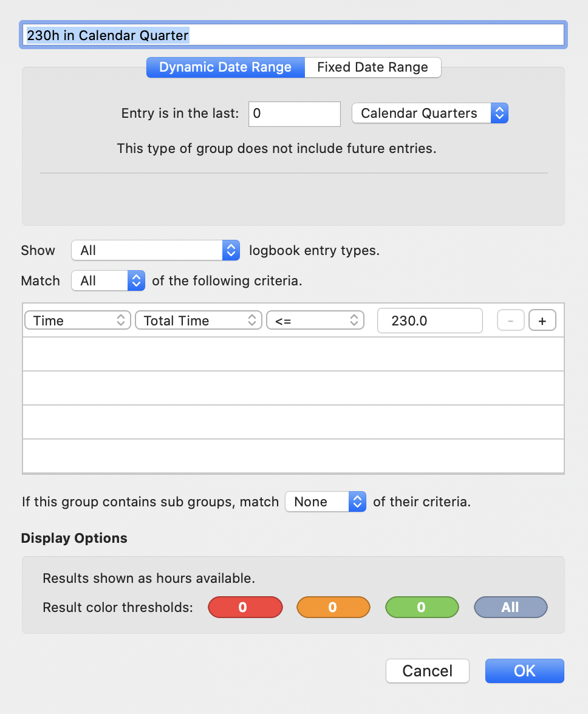588x714 pixels.
Task: Click the Cancel button
Action: pyautogui.click(x=427, y=671)
